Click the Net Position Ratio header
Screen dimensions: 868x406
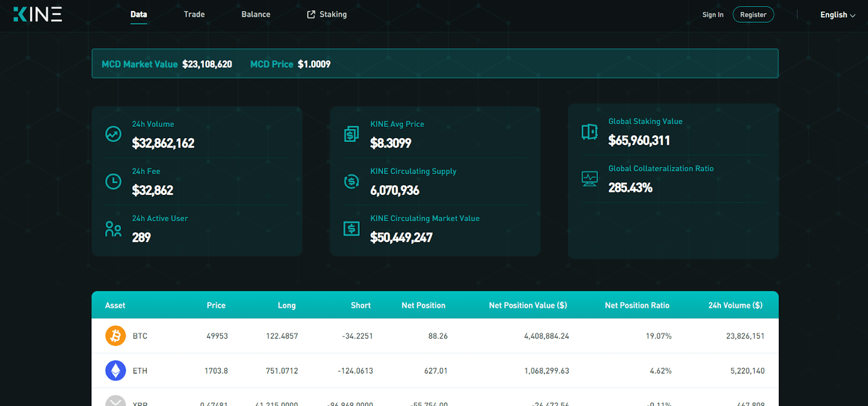point(637,305)
